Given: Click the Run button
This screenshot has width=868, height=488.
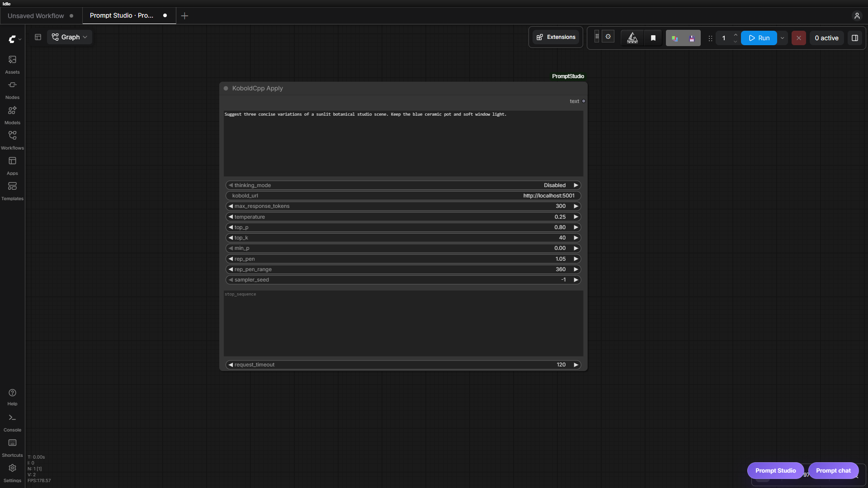Looking at the screenshot, I should pyautogui.click(x=759, y=38).
